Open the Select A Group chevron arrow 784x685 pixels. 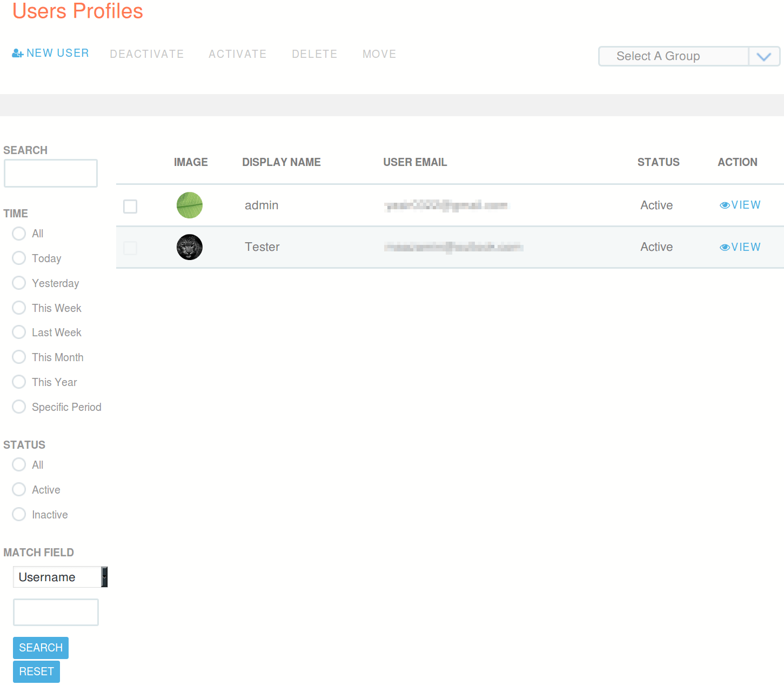[x=764, y=56]
